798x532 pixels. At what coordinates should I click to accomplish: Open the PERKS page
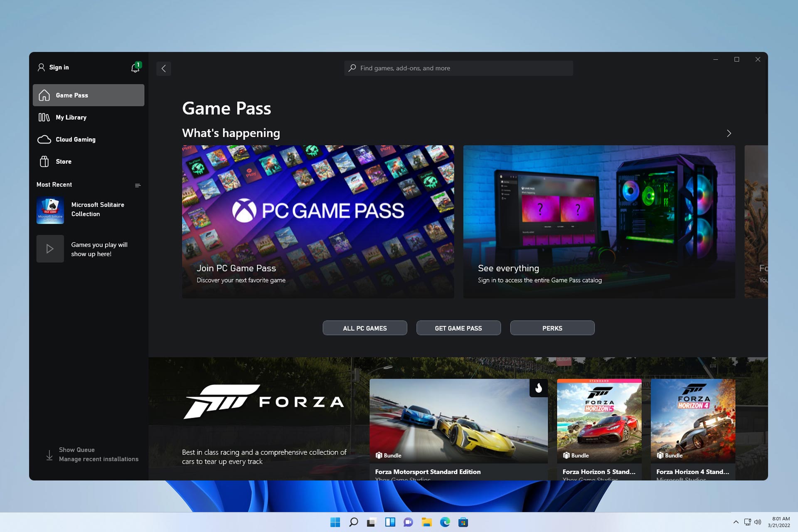coord(552,328)
